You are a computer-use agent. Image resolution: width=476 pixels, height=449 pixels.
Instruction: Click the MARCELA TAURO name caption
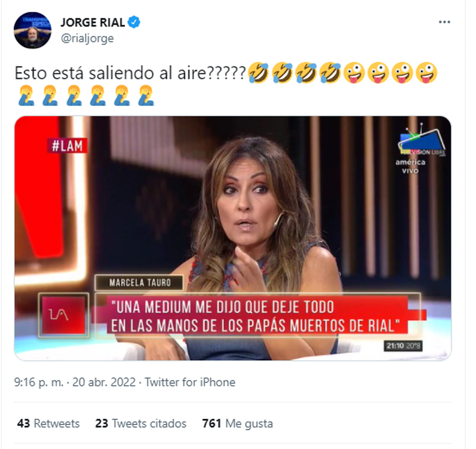(x=140, y=282)
